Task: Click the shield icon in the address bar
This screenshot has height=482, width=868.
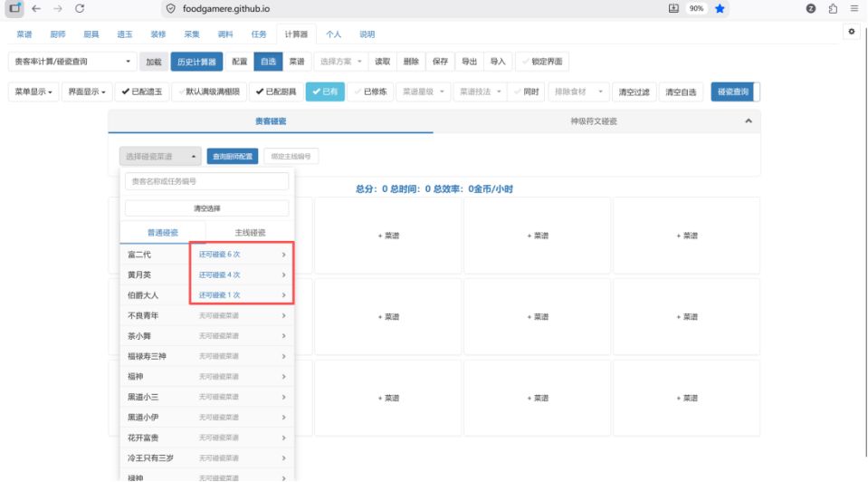Action: [171, 9]
